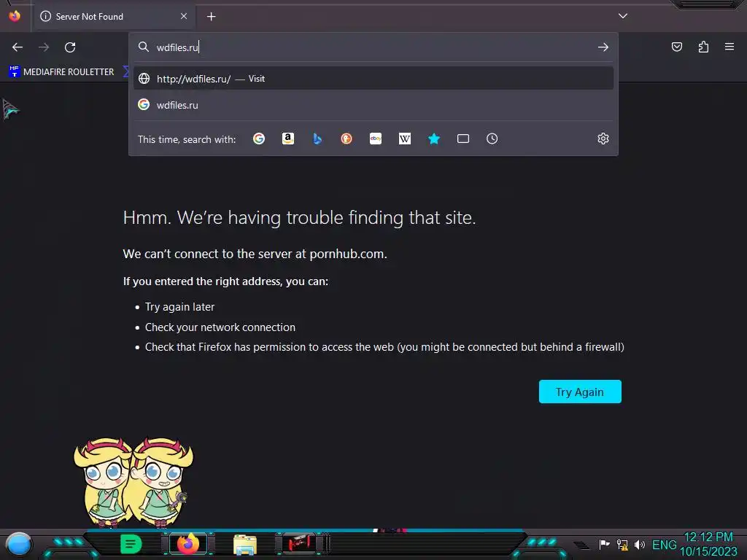Image resolution: width=747 pixels, height=560 pixels.
Task: Search this time with Google
Action: click(259, 139)
